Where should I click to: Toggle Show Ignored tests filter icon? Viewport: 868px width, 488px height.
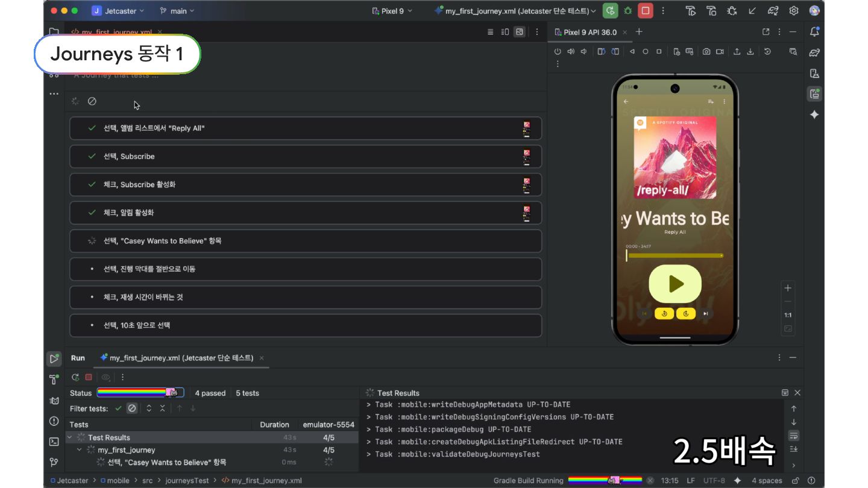pyautogui.click(x=132, y=408)
